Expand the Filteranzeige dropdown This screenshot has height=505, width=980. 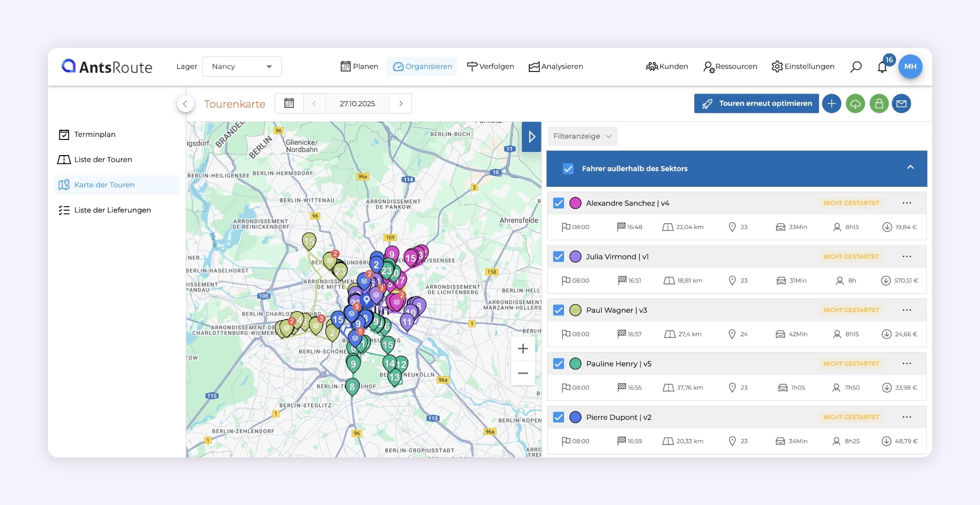coord(582,136)
